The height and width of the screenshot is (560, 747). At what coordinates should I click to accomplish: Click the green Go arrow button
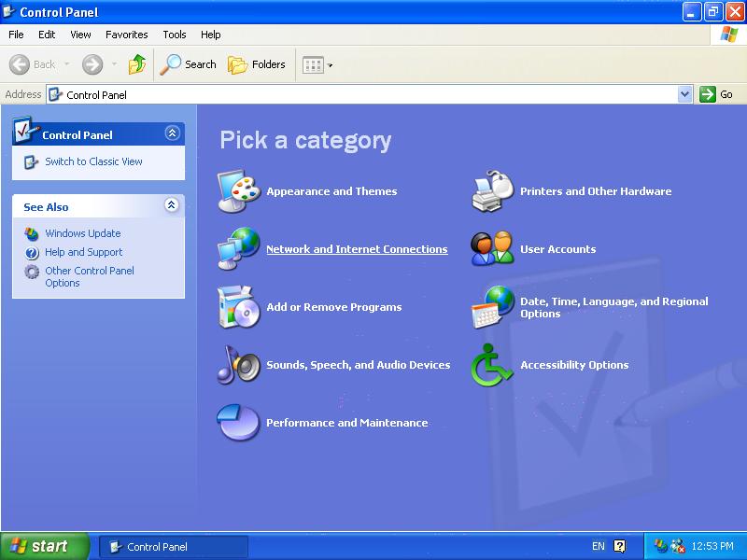708,94
